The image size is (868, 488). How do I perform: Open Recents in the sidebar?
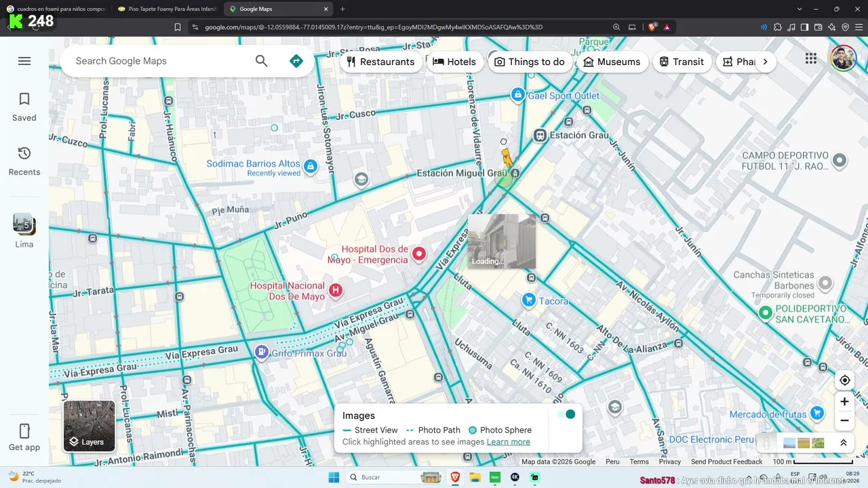point(24,161)
